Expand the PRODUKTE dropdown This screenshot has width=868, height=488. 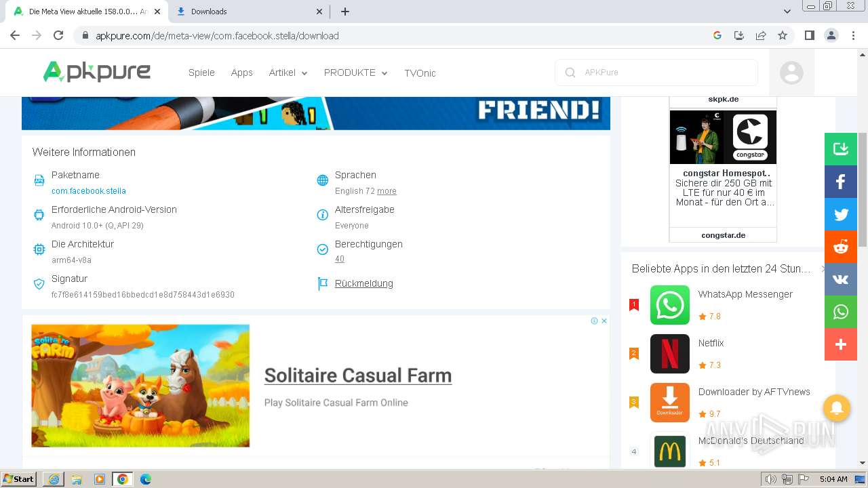pos(356,73)
